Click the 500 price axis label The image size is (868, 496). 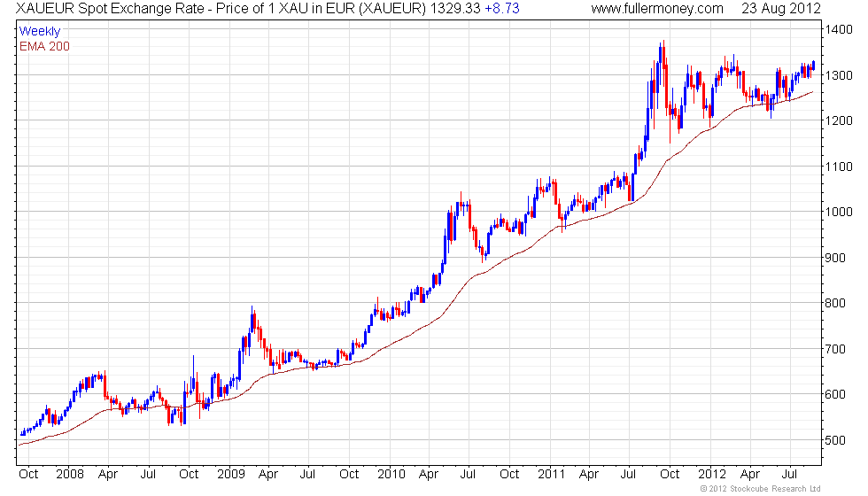point(835,441)
